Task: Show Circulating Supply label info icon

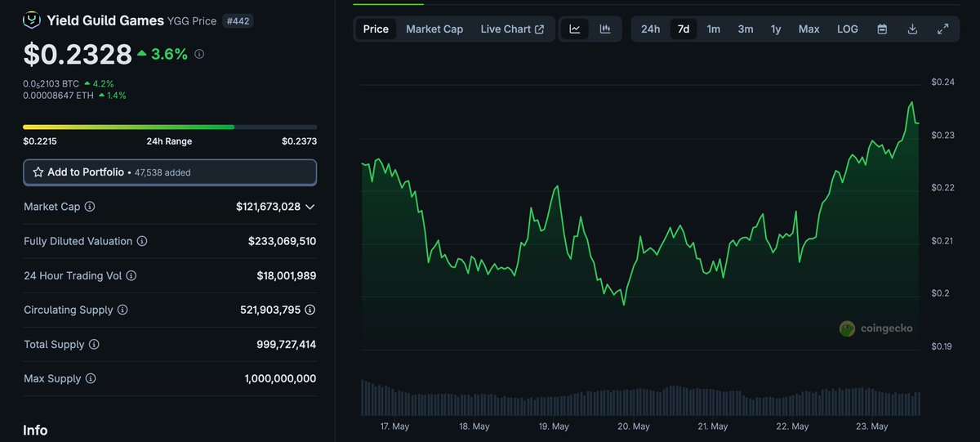Action: point(122,310)
